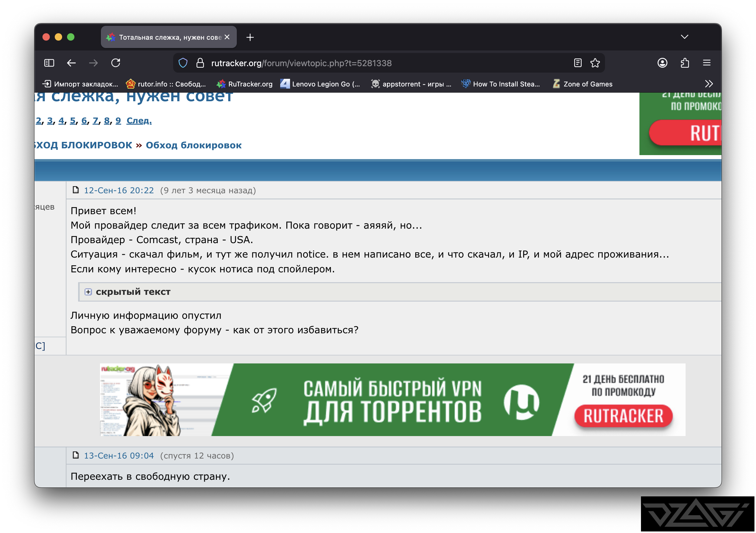Open the extensions puzzle icon
Viewport: 756px width, 533px height.
tap(685, 63)
